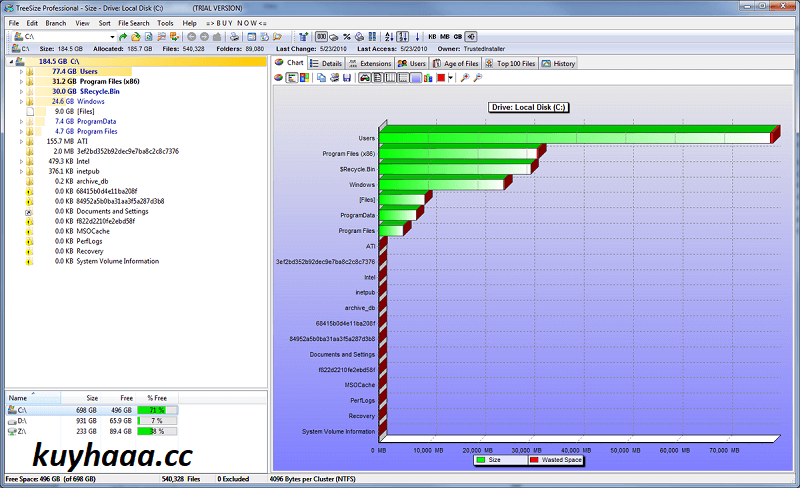Switch chart to pie chart type
This screenshot has height=488, width=800.
[279, 78]
